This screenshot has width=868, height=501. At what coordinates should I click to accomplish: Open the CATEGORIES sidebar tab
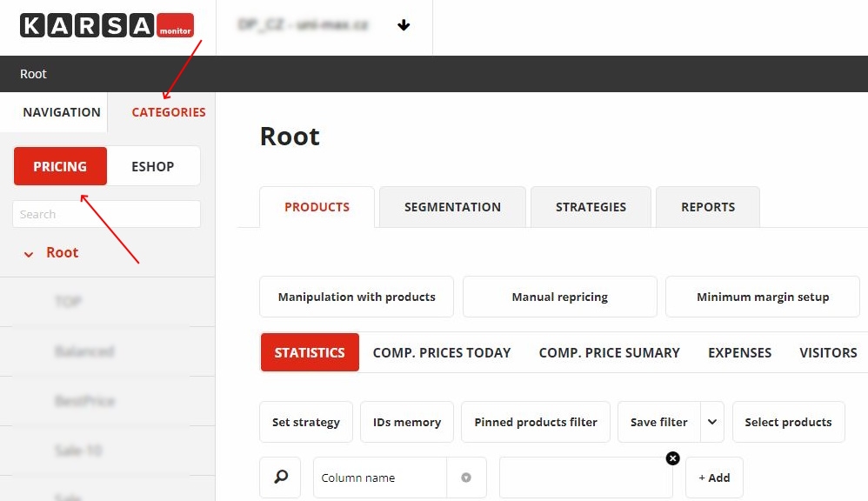tap(169, 112)
